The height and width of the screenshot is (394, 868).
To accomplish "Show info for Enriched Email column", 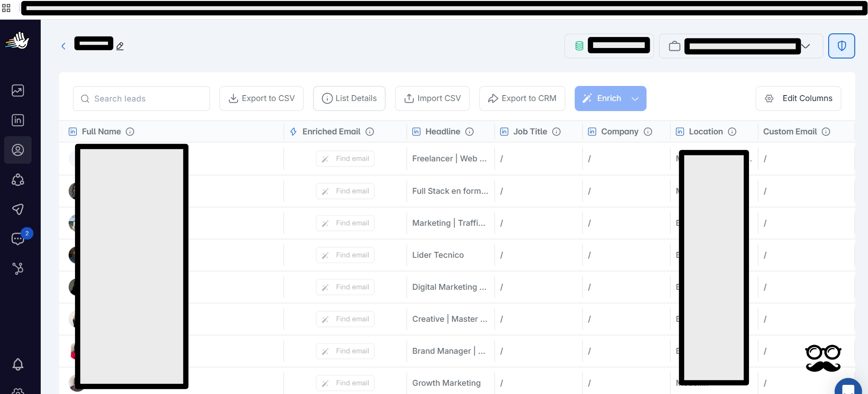I will coord(370,132).
